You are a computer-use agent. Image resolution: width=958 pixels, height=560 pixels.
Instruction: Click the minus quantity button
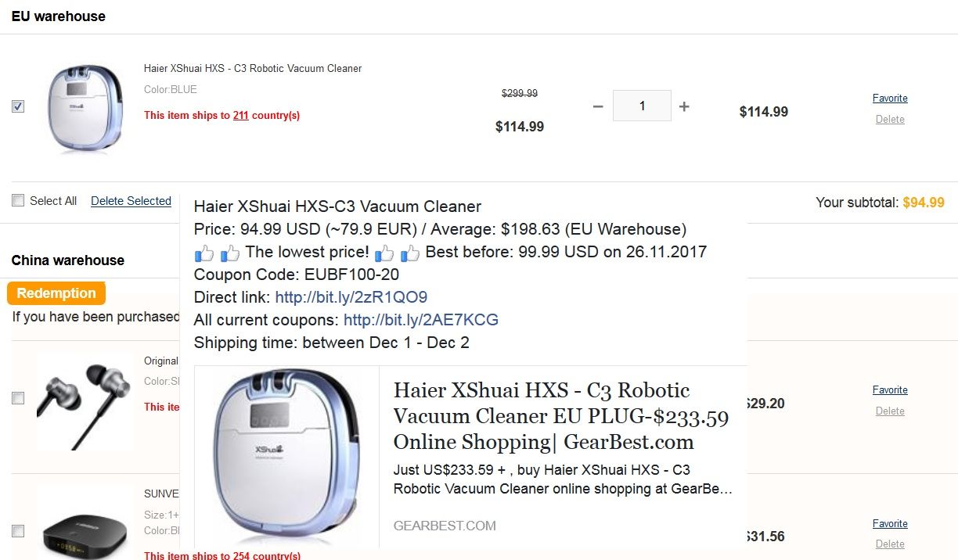[x=598, y=106]
